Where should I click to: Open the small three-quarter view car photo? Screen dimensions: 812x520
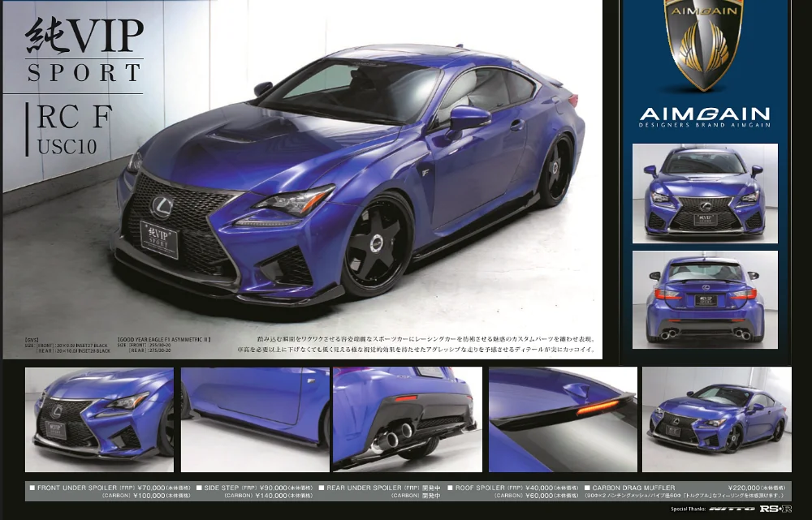[717, 419]
